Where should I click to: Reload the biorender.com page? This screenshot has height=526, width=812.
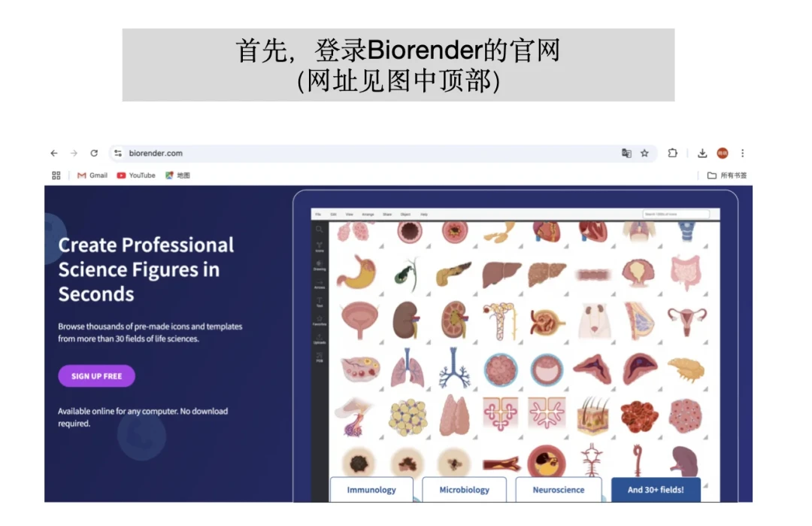(x=94, y=154)
